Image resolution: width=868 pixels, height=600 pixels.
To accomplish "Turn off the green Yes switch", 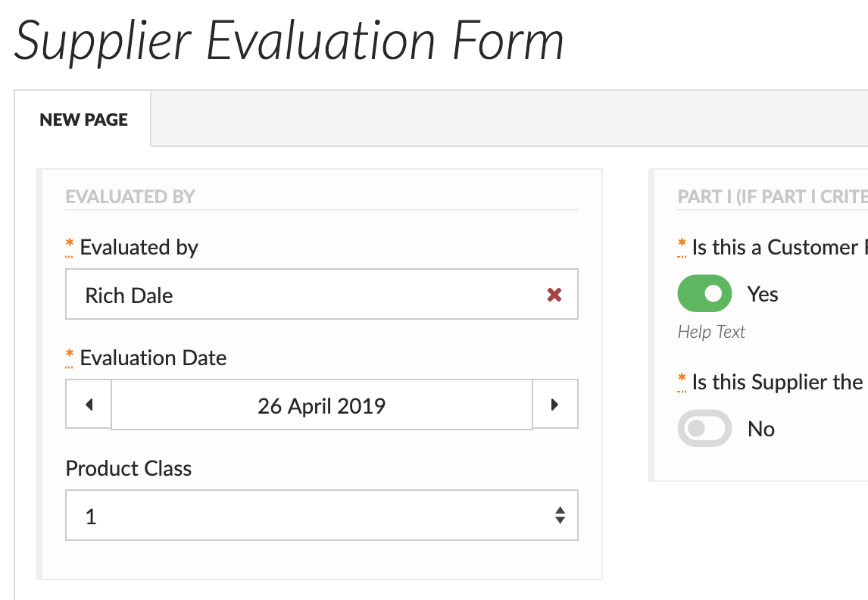I will [x=704, y=294].
